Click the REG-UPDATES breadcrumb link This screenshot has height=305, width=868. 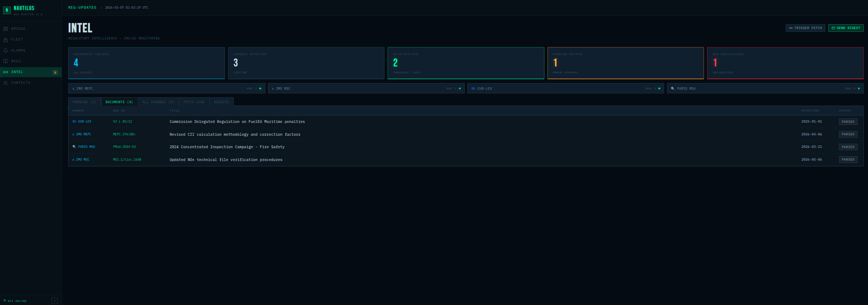[x=82, y=8]
